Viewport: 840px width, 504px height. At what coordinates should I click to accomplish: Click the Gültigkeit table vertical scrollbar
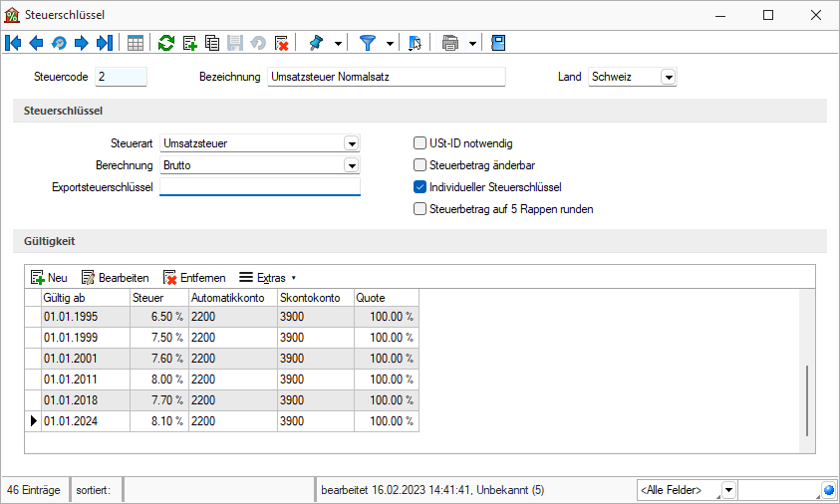[807, 398]
